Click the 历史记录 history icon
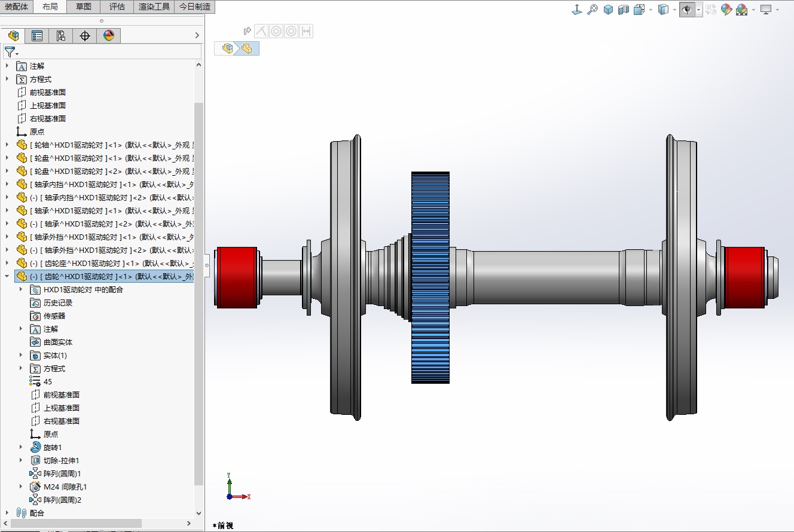794x532 pixels. click(x=35, y=302)
